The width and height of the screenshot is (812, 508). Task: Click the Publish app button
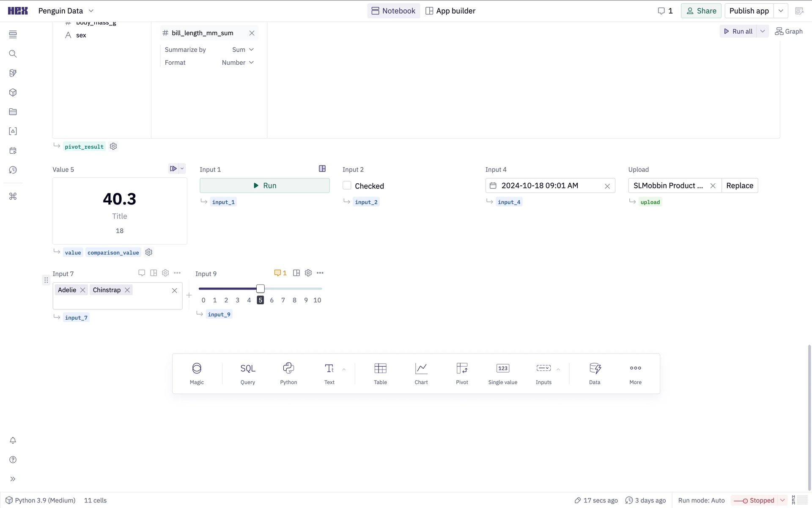[749, 11]
